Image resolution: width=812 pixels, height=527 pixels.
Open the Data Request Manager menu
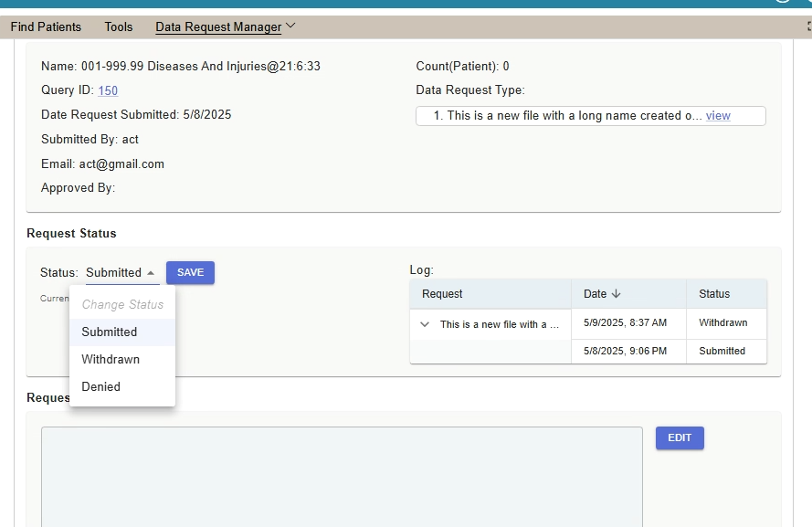pyautogui.click(x=218, y=26)
